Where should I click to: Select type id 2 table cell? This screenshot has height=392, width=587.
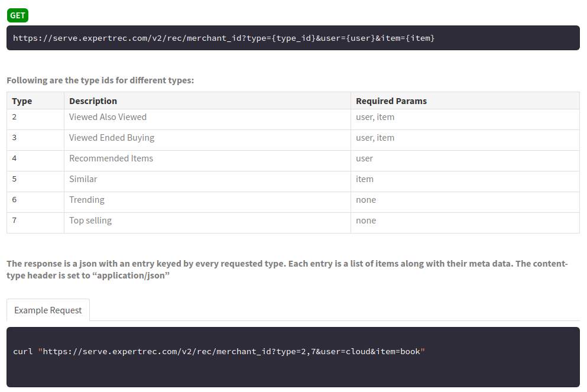14,116
